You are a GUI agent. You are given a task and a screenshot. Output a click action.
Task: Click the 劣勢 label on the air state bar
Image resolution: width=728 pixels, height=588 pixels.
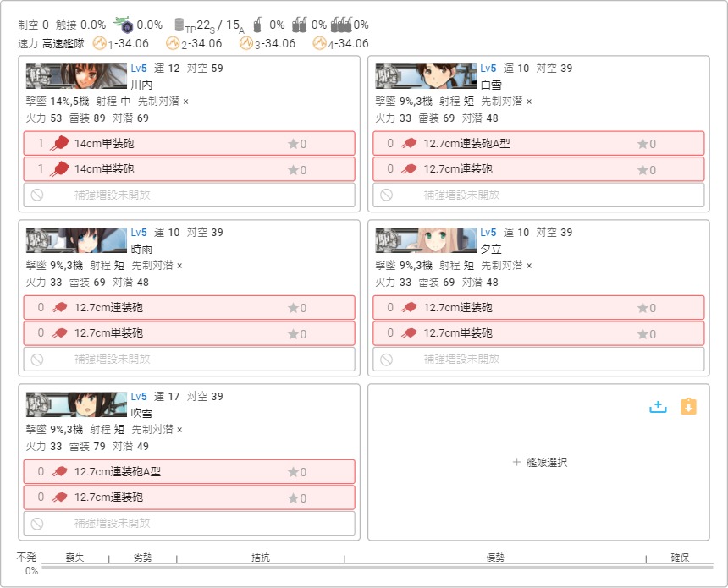click(142, 558)
